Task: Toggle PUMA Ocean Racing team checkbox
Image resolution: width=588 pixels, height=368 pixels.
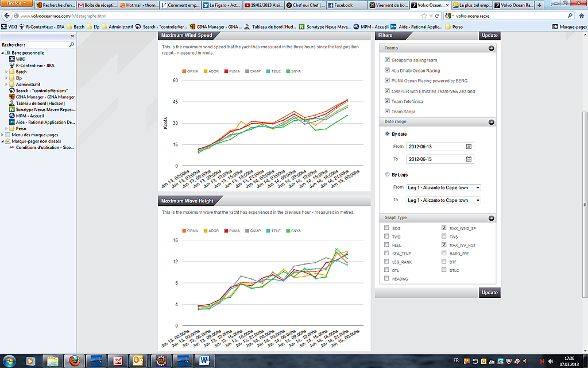Action: (387, 80)
